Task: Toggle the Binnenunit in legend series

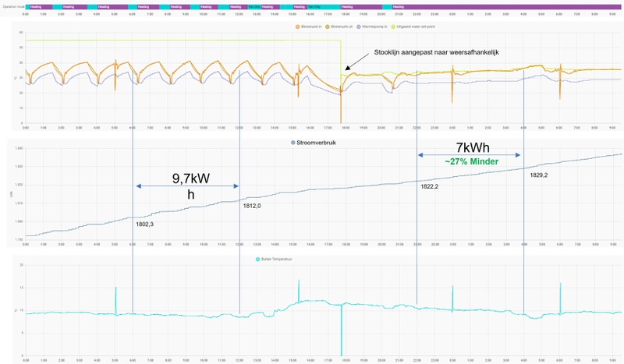Action: (x=308, y=27)
